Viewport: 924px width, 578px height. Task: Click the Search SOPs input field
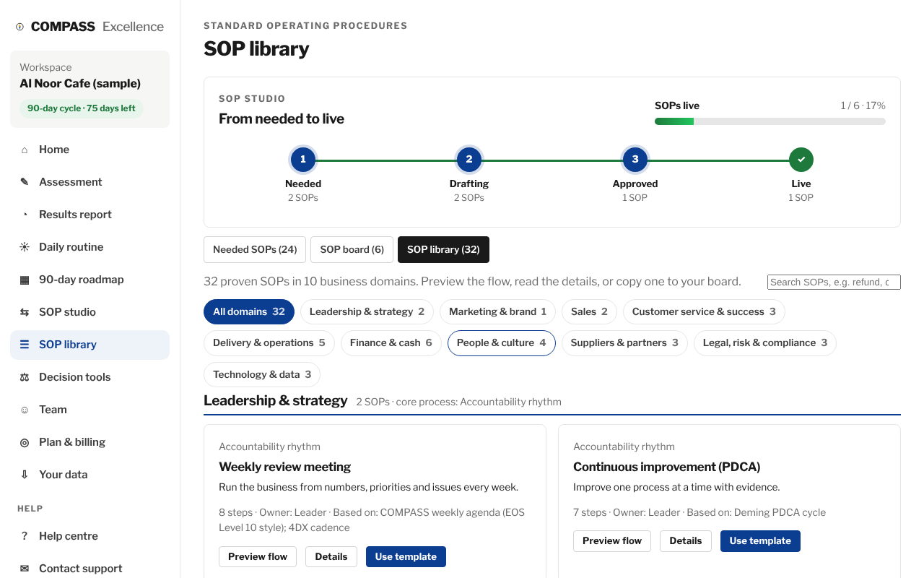834,282
